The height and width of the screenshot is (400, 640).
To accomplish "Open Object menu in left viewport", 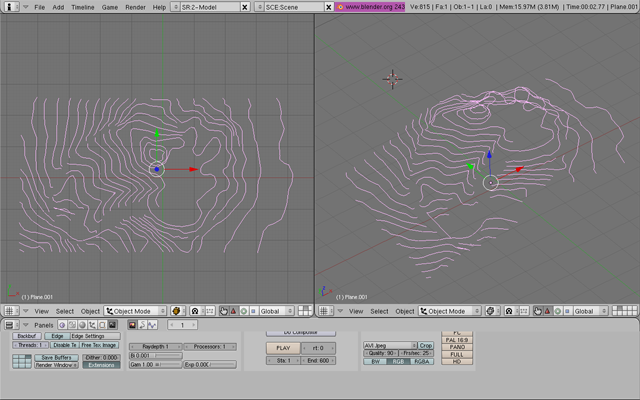I will pyautogui.click(x=90, y=311).
